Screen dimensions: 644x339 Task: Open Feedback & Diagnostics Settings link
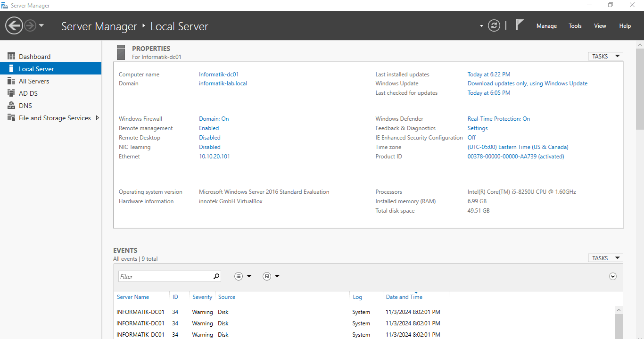tap(478, 128)
